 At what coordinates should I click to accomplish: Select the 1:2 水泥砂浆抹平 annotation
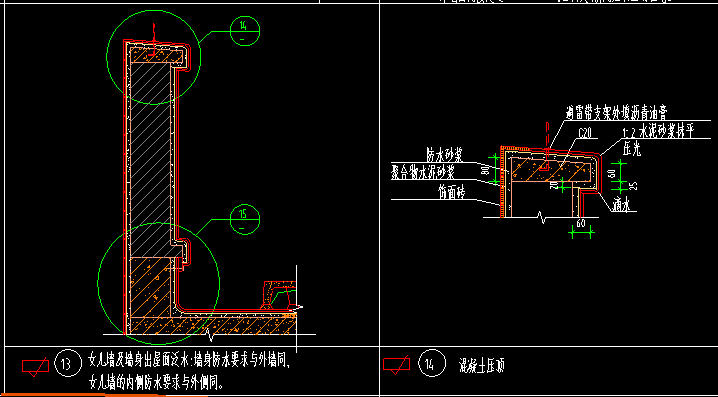tap(659, 133)
